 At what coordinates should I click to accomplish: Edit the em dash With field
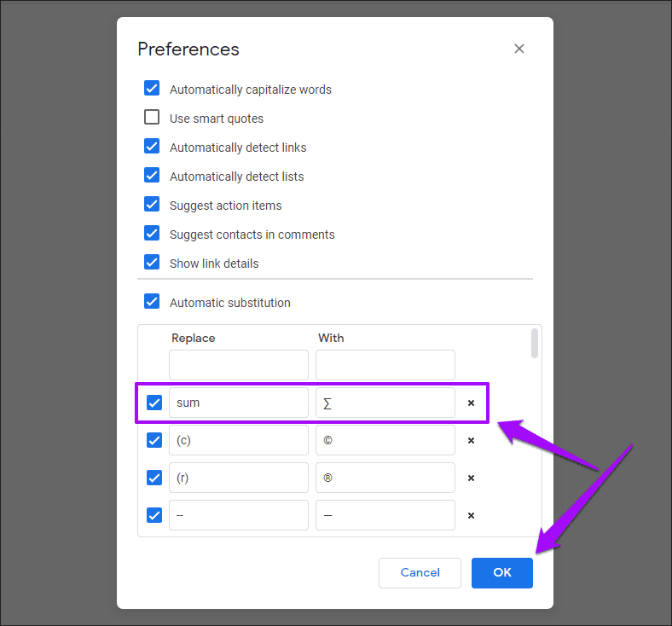point(385,515)
